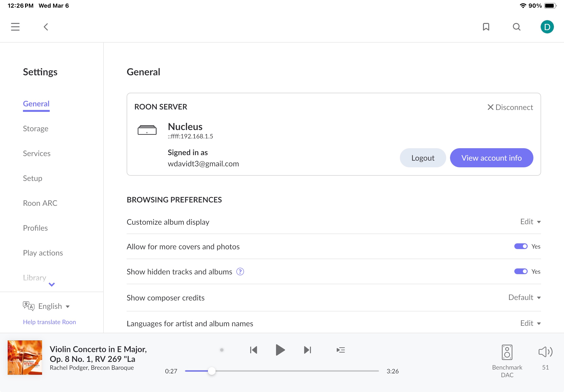Click Rachel Podger, Brecon Baroque artist text

92,367
